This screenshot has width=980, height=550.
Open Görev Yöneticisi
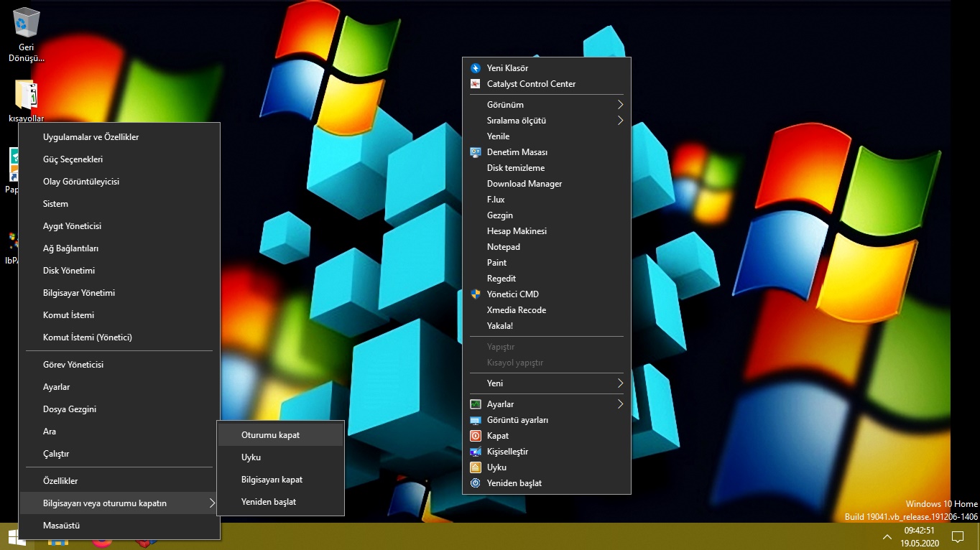119,365
